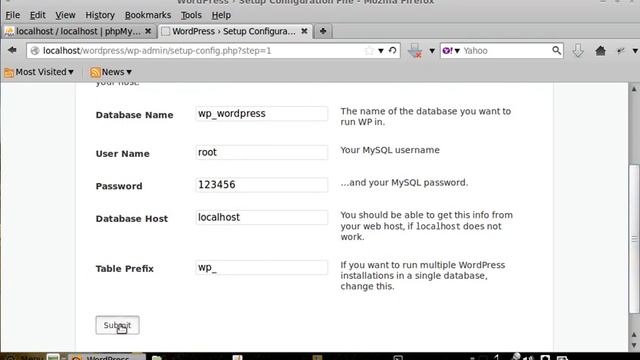Screen dimensions: 640x360
Task: Click the 'Table Prefix' label
Action: [x=124, y=269]
